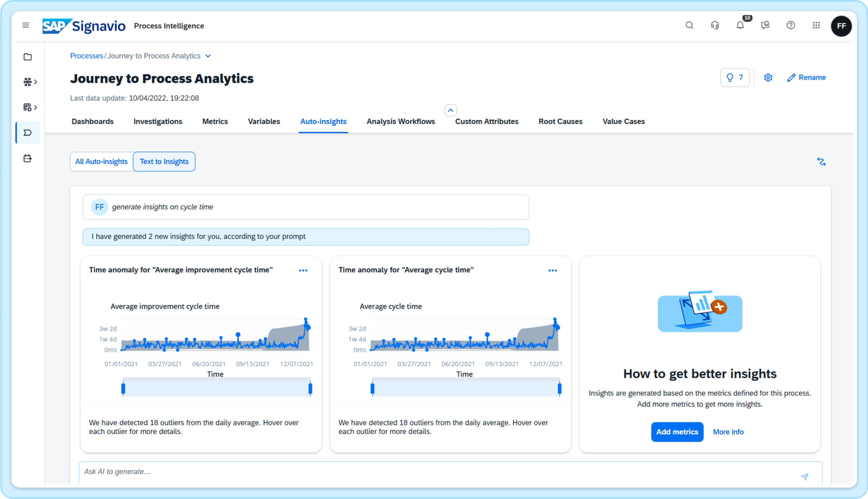Click the headset support icon
This screenshot has width=868, height=499.
tap(714, 25)
